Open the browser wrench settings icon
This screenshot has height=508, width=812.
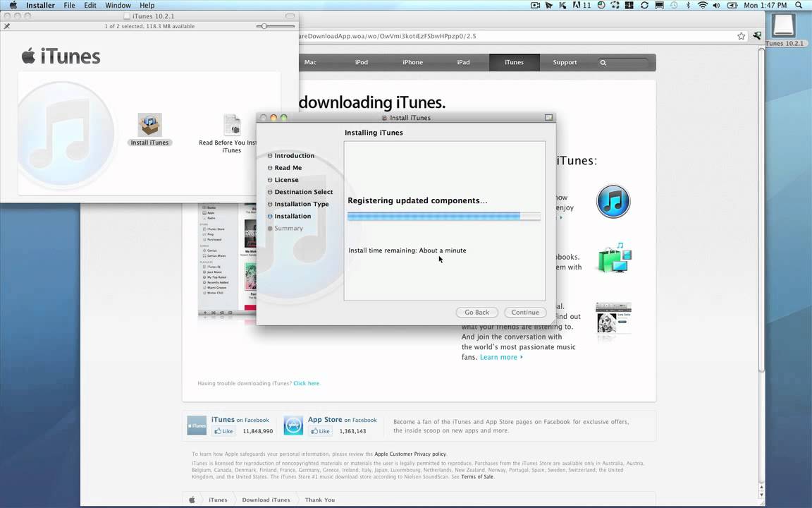756,36
